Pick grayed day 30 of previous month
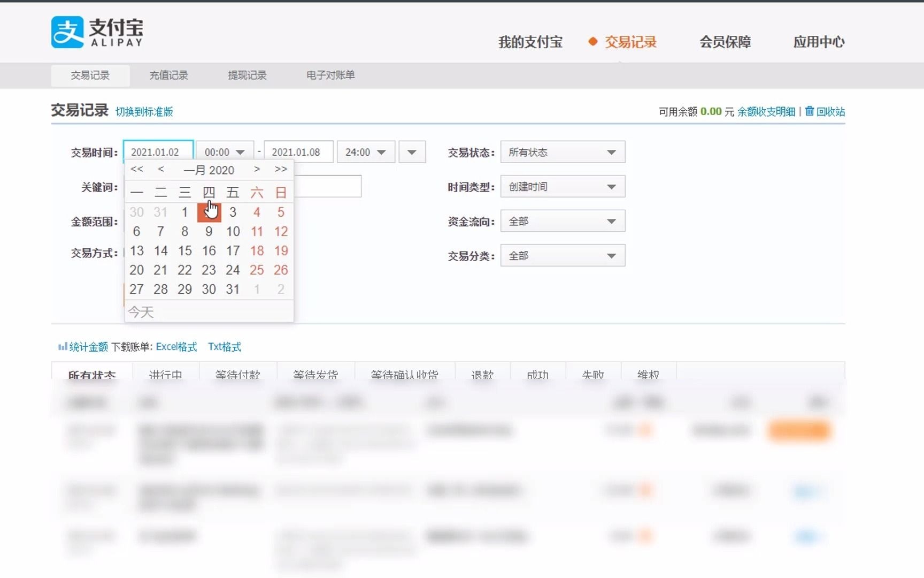 pyautogui.click(x=137, y=212)
